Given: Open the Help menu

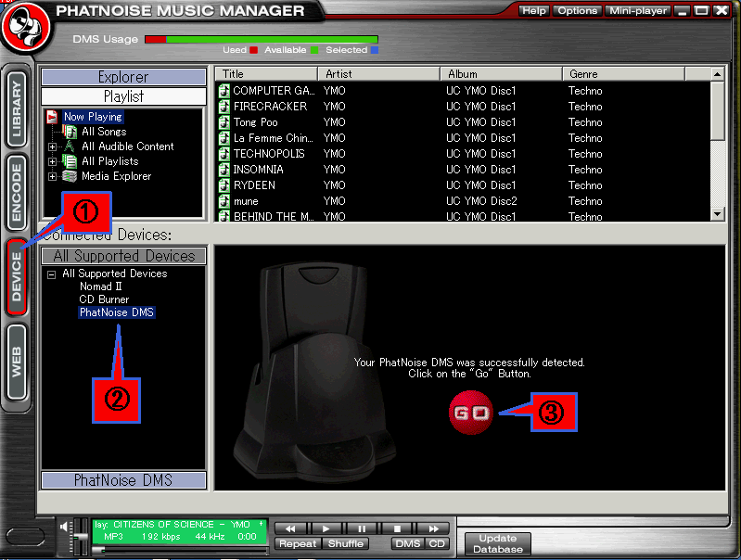Looking at the screenshot, I should coord(534,11).
